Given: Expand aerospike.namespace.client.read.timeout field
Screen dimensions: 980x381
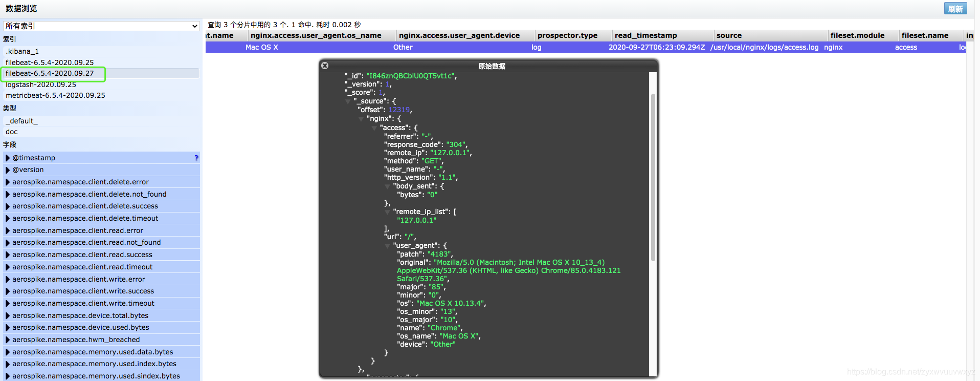Looking at the screenshot, I should pos(8,267).
